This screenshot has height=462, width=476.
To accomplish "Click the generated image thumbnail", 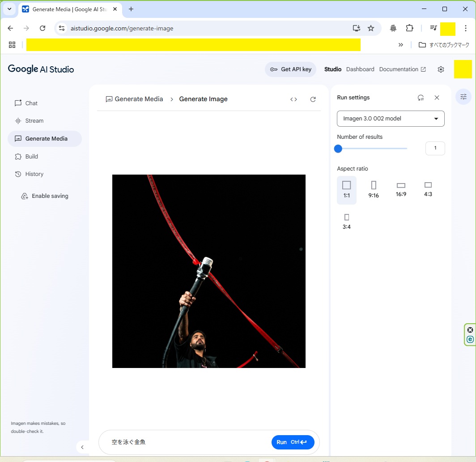I will click(209, 271).
